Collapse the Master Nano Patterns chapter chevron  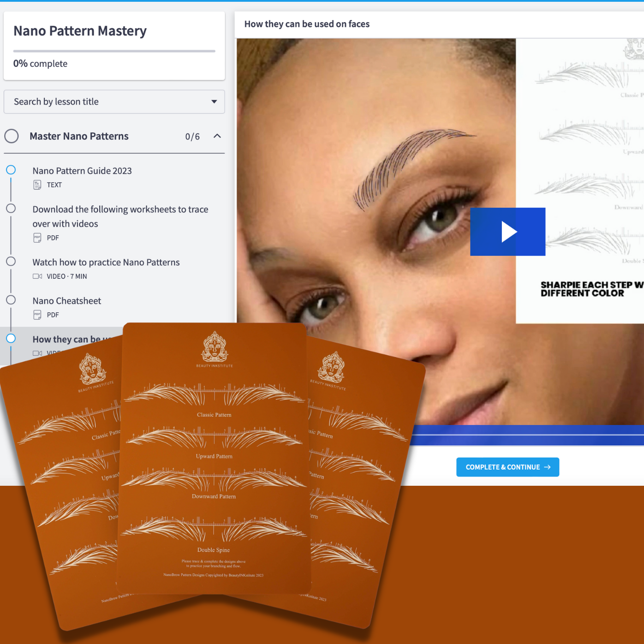point(217,136)
